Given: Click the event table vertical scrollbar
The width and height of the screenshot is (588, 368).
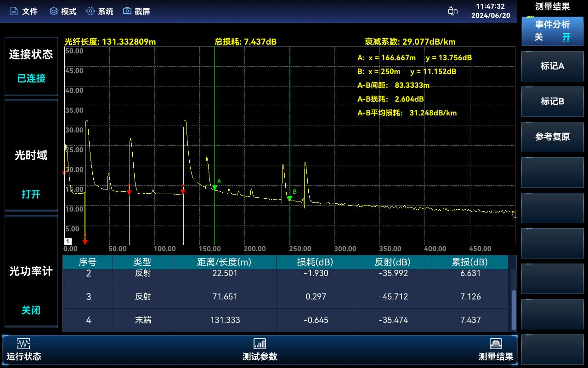Looking at the screenshot, I should pyautogui.click(x=514, y=304).
